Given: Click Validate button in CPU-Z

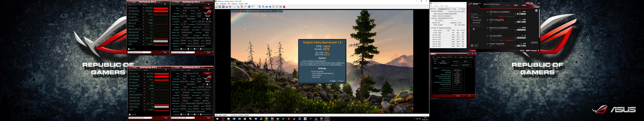Looking at the screenshot, I should point(458,96).
